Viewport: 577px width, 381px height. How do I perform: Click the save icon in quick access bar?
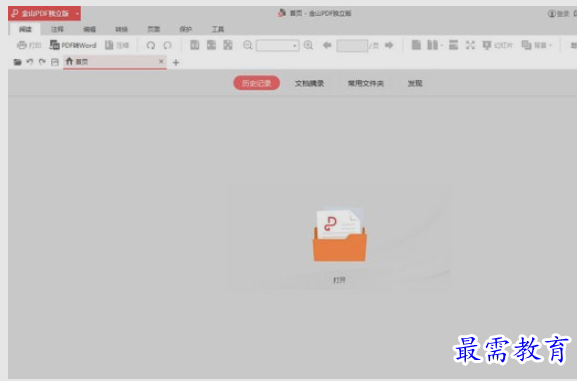click(x=55, y=62)
